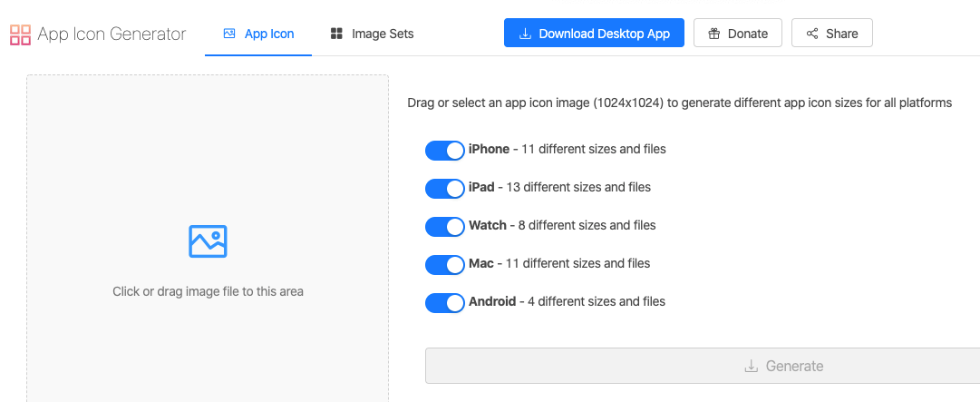Click the download icon next to Generate

tap(751, 367)
